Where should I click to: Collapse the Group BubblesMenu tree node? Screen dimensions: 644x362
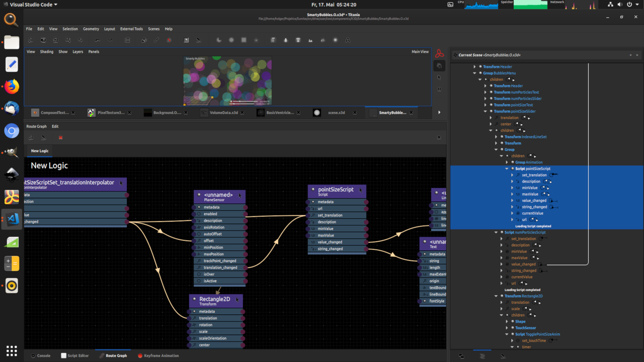474,73
